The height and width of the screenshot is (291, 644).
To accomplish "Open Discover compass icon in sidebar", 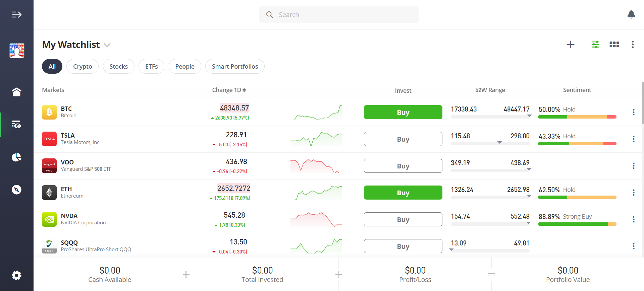I will [x=16, y=190].
